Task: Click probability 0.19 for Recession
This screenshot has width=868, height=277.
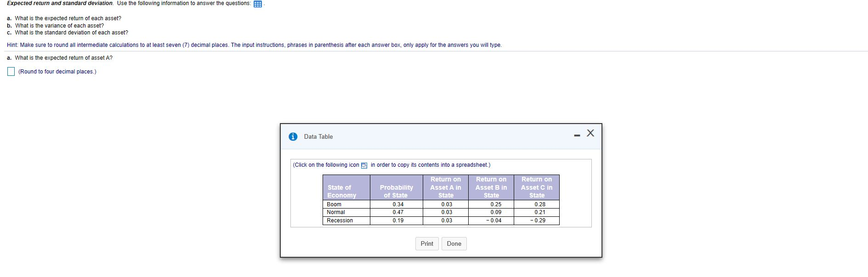Action: 398,220
